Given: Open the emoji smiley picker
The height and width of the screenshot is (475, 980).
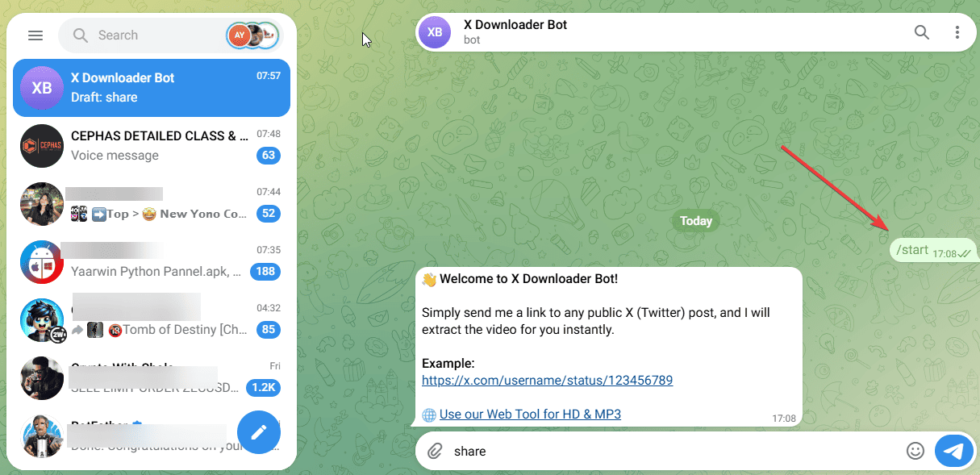Looking at the screenshot, I should pos(915,452).
